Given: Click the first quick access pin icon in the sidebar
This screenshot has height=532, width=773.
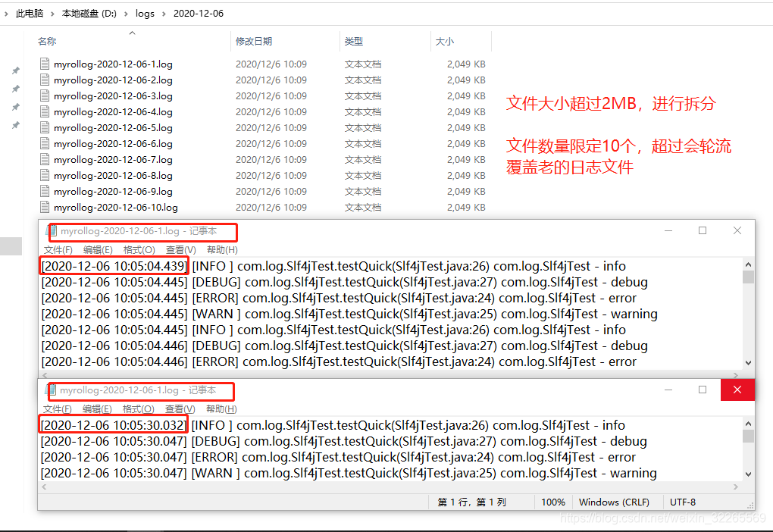Looking at the screenshot, I should (x=16, y=70).
